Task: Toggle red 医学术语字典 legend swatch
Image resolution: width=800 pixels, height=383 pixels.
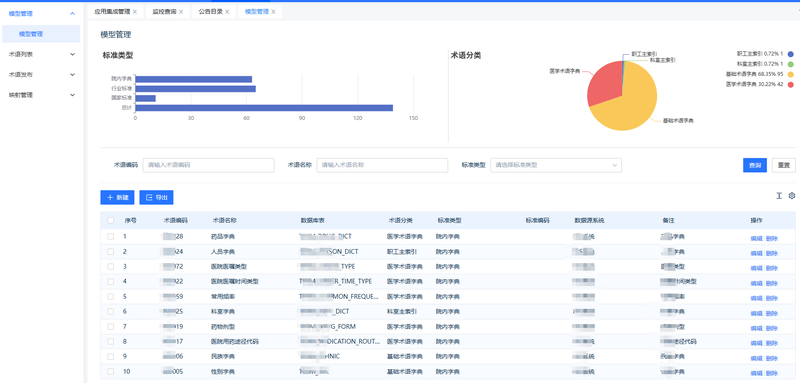Action: [790, 84]
